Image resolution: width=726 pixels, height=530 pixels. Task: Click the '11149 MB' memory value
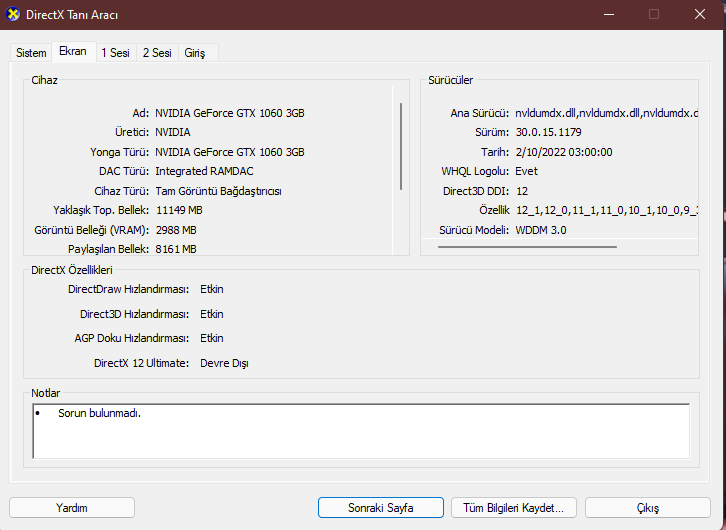point(179,210)
